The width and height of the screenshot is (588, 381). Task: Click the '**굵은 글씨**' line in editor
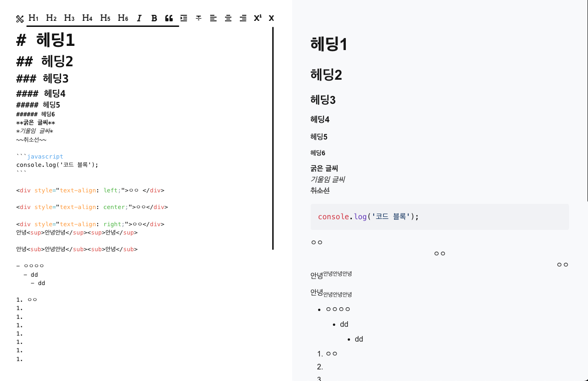click(36, 123)
